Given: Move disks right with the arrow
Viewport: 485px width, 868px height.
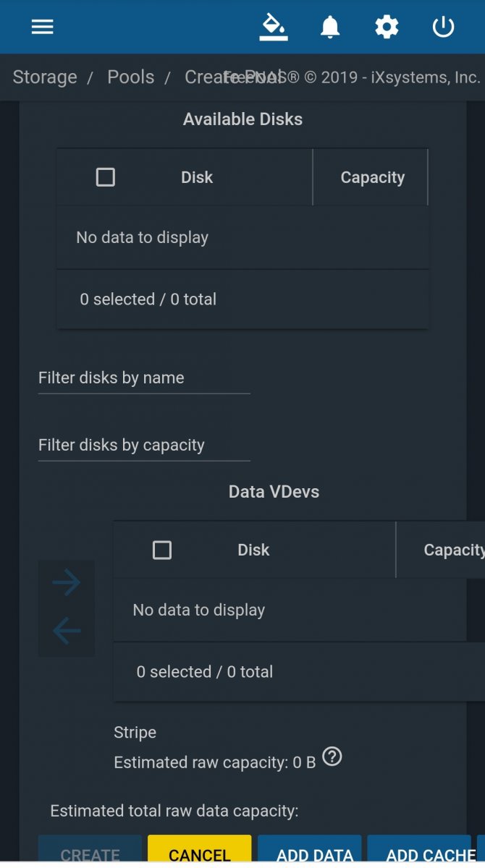Looking at the screenshot, I should 67,583.
